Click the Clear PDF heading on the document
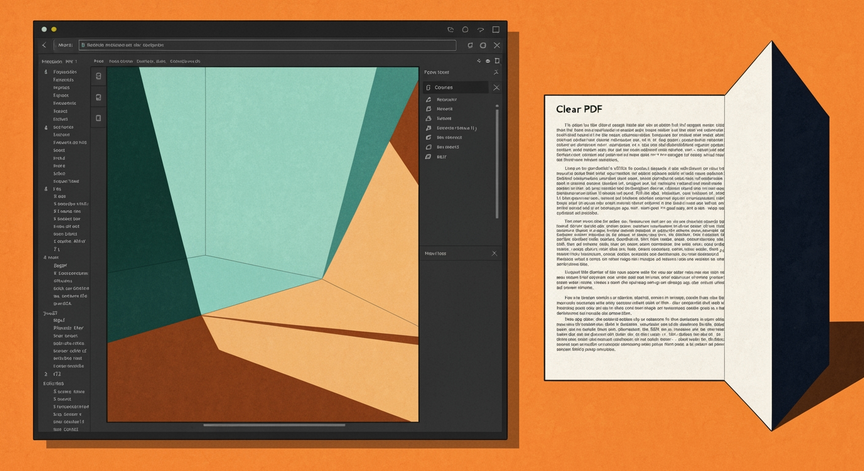This screenshot has height=471, width=864. coord(579,109)
